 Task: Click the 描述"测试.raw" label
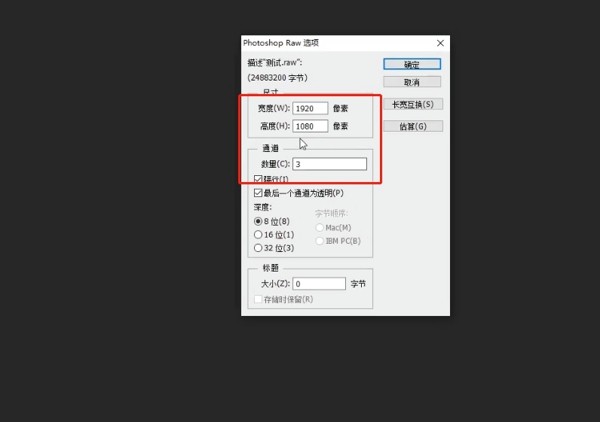click(275, 62)
